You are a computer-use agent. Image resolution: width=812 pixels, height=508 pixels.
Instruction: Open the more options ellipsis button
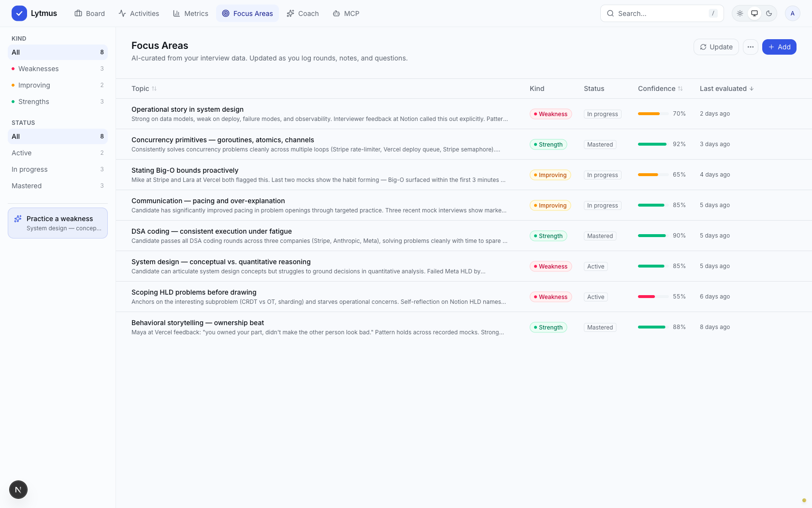751,47
